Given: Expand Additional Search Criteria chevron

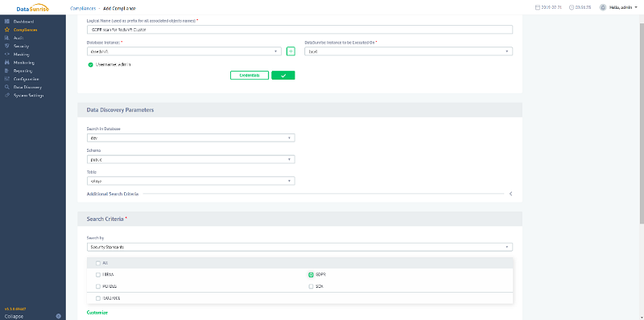Looking at the screenshot, I should click(510, 194).
